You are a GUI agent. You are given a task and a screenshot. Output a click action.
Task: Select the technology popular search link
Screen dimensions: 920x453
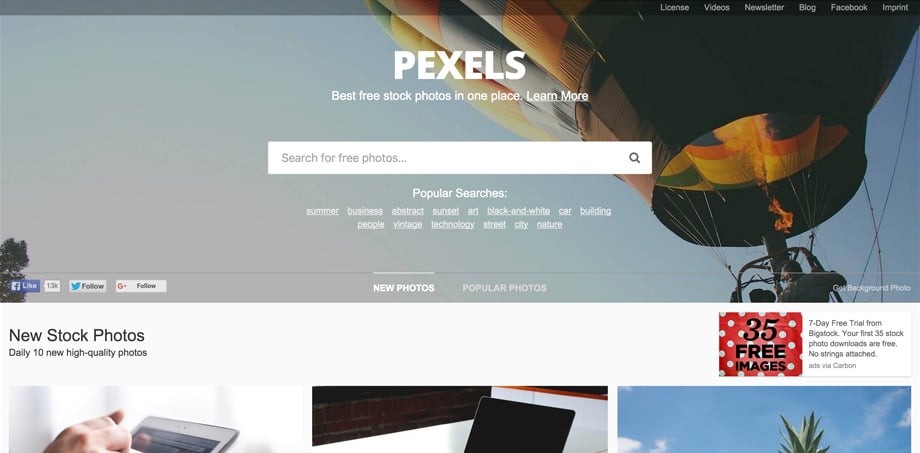click(x=453, y=224)
